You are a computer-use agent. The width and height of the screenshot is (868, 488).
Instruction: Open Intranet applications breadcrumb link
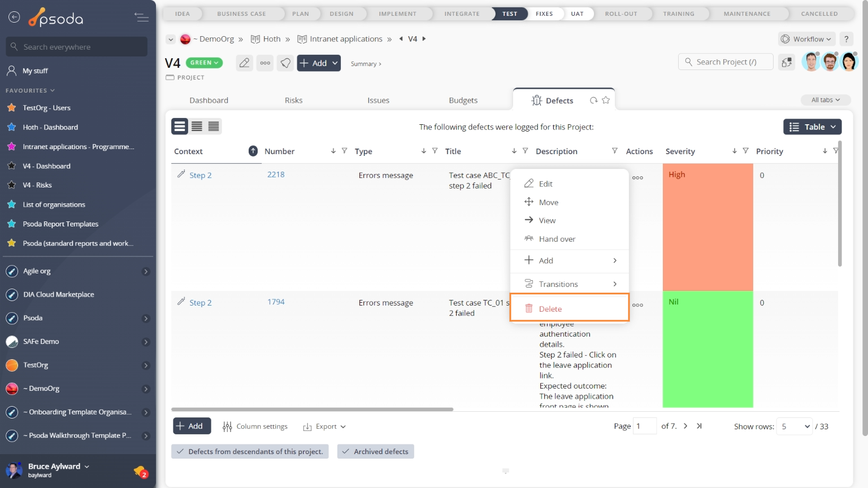(x=346, y=39)
